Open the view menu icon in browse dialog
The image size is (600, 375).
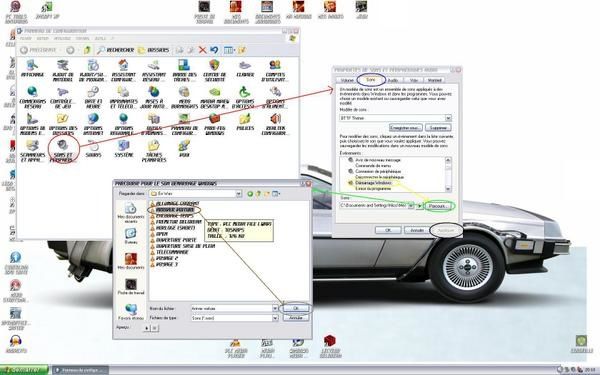276,194
